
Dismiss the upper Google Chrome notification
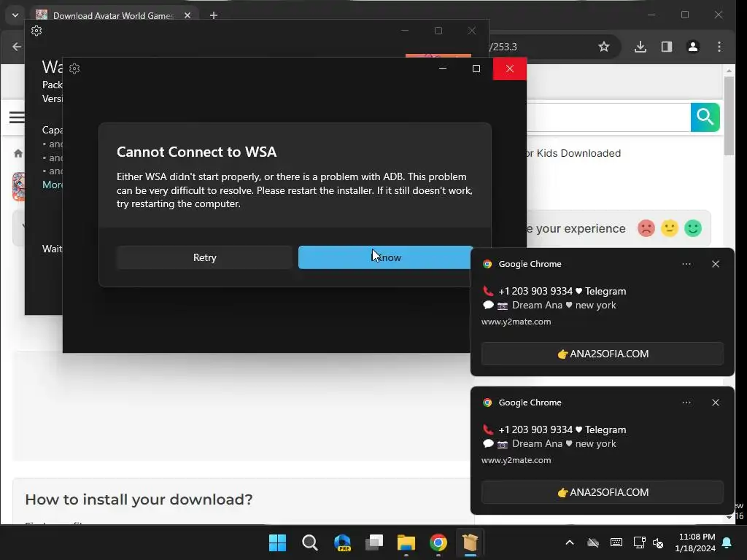tap(716, 264)
